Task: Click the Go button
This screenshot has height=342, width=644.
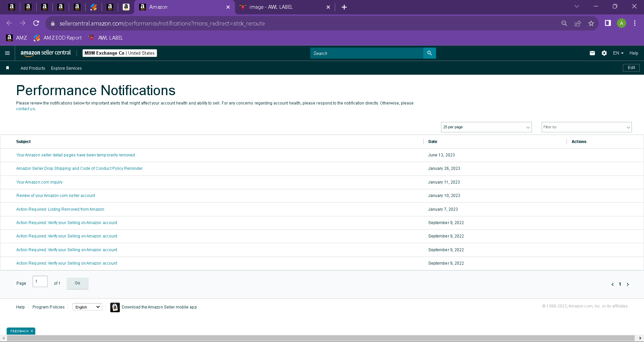Action: (77, 283)
